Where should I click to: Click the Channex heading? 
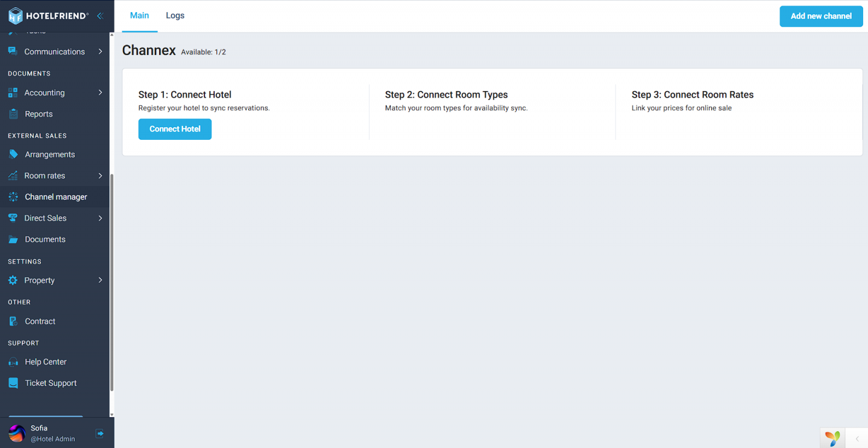click(x=149, y=51)
